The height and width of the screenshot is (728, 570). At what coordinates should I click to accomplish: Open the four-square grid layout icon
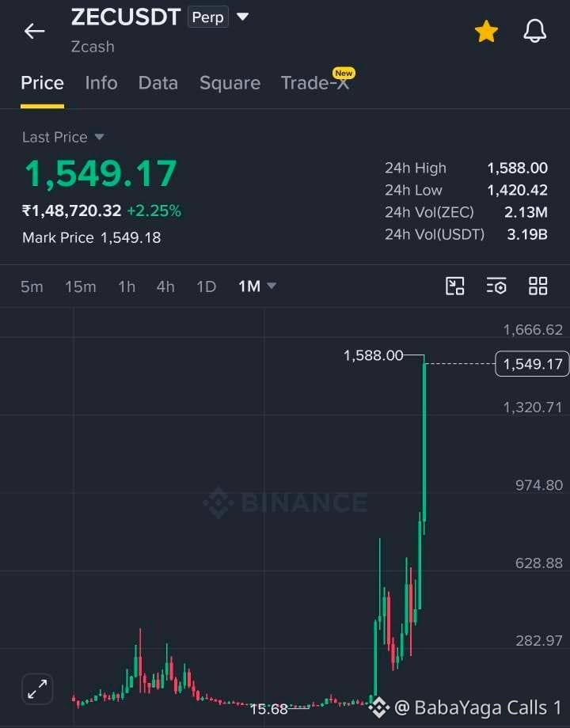(538, 286)
